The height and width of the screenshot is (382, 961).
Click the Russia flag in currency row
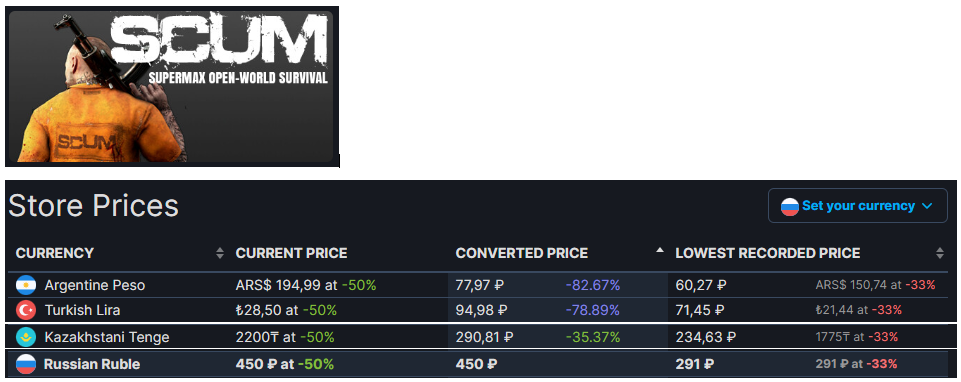(26, 364)
